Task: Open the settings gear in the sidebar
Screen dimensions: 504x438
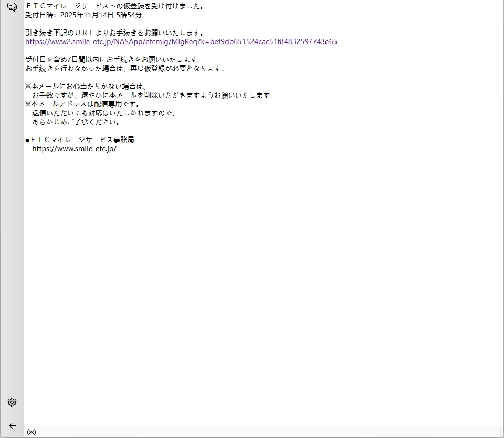Action: (x=12, y=402)
